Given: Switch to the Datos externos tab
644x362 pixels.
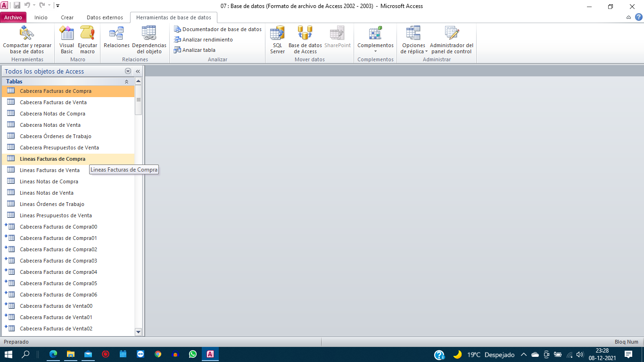Looking at the screenshot, I should pos(105,17).
